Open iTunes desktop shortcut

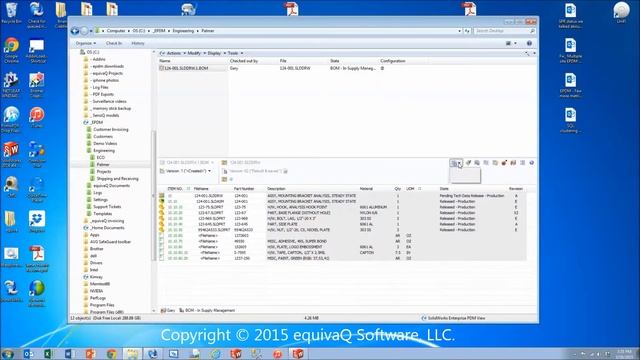(x=37, y=118)
